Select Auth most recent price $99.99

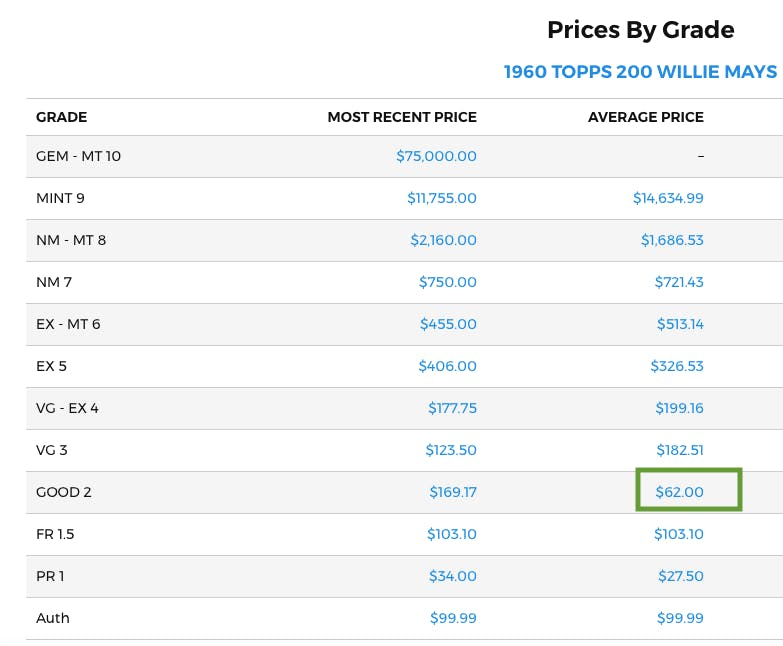pos(453,618)
